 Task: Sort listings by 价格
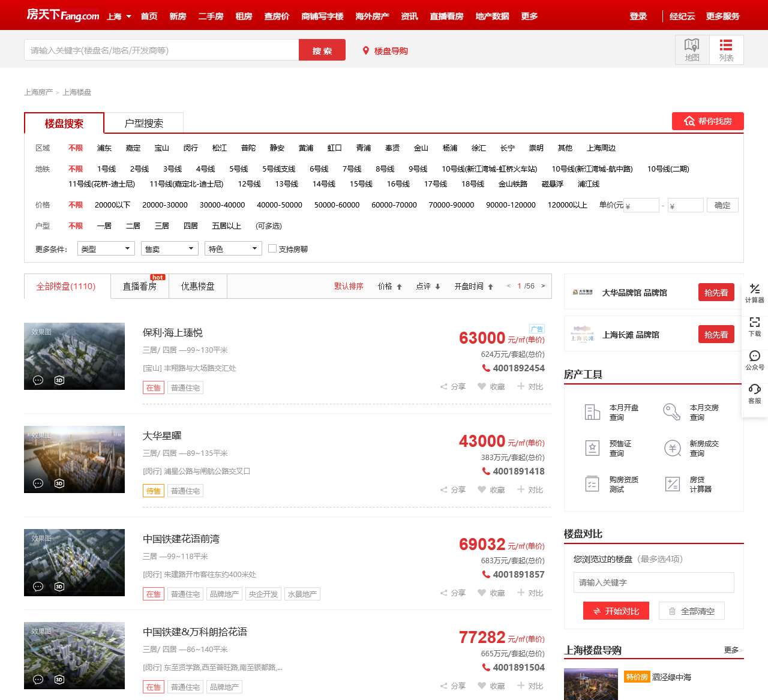pyautogui.click(x=390, y=287)
